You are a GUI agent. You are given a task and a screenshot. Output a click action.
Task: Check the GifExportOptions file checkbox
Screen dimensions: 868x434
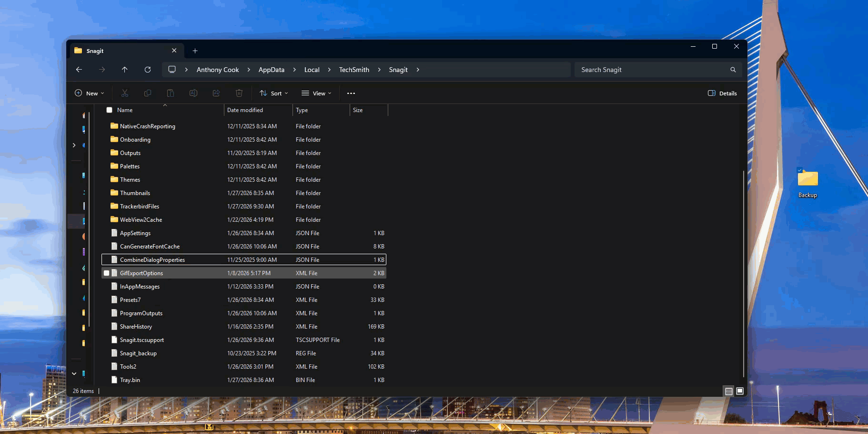(x=107, y=273)
